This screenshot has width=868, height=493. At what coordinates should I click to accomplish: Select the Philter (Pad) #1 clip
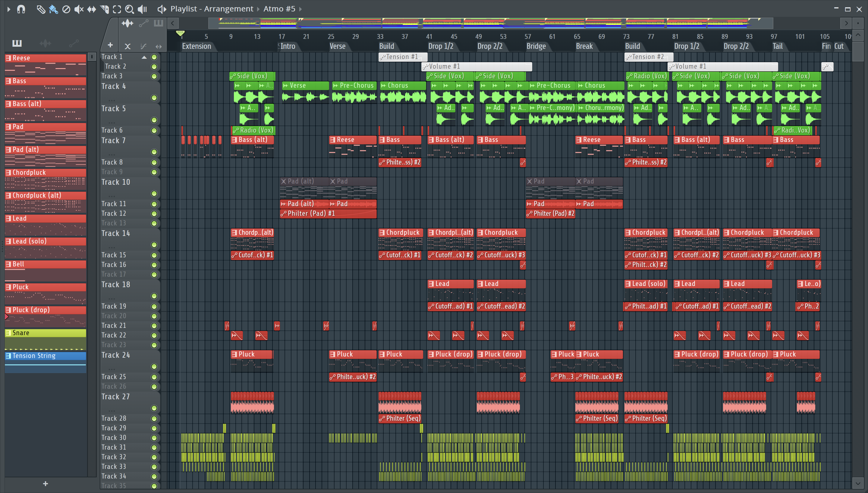tap(328, 214)
